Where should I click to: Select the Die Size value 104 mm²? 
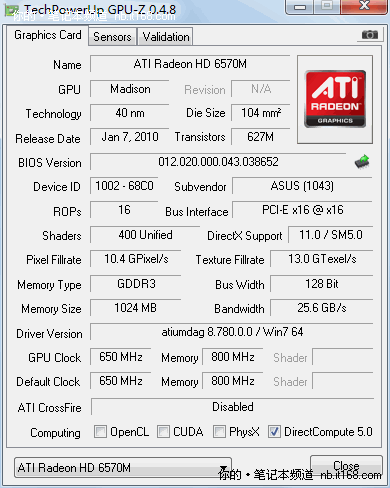tap(261, 113)
